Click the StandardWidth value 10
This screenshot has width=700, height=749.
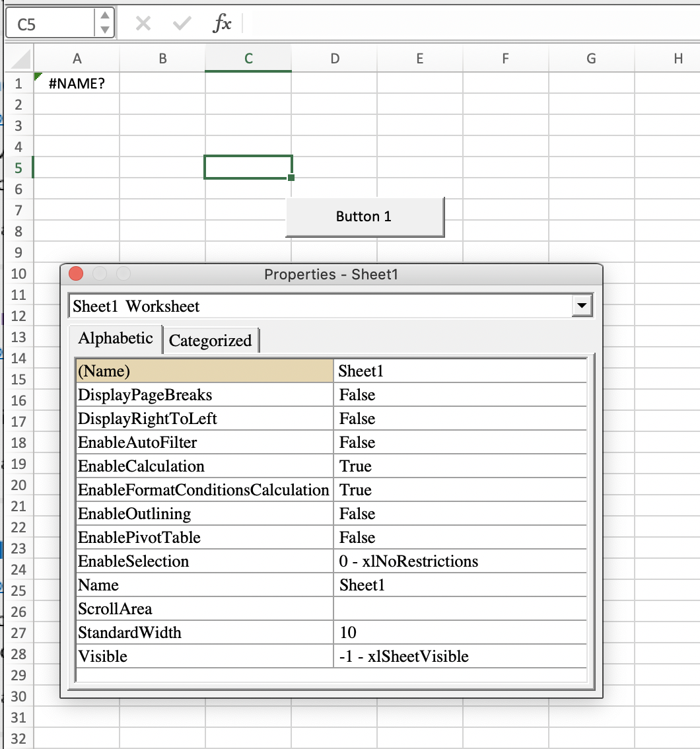pos(460,632)
